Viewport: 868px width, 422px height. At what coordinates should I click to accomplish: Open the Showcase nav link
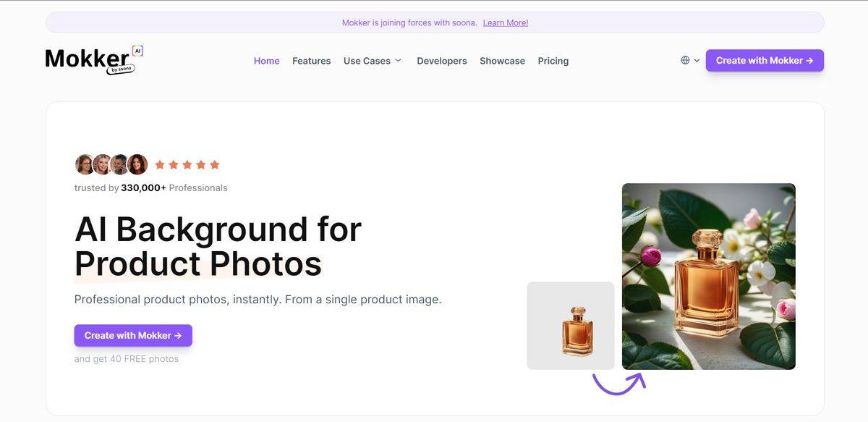pyautogui.click(x=502, y=61)
